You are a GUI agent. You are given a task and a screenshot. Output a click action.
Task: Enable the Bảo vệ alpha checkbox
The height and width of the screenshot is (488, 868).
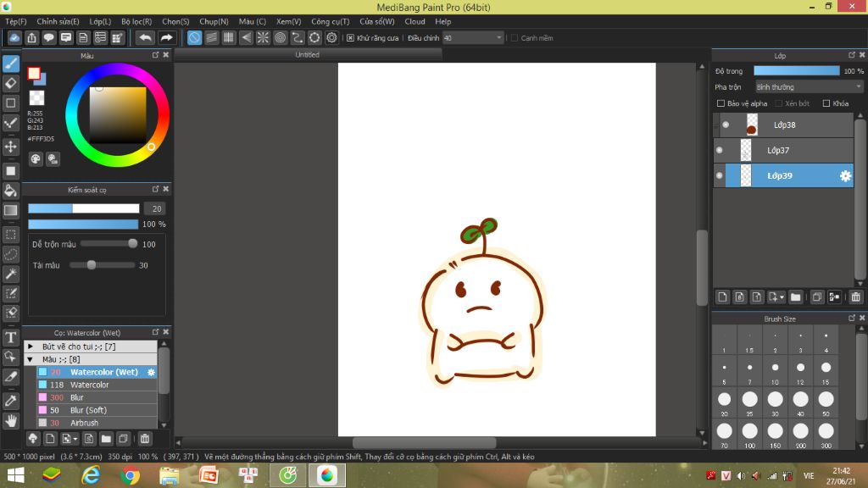tap(721, 103)
